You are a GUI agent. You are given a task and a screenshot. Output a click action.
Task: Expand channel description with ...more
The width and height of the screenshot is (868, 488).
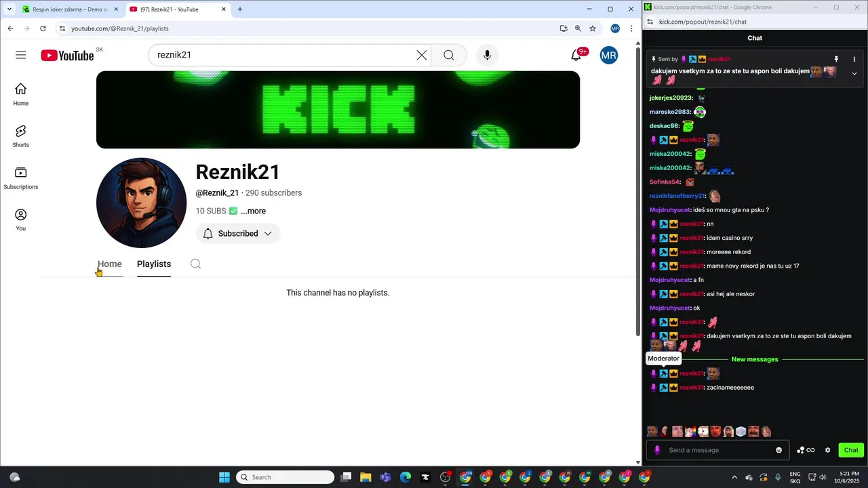253,211
